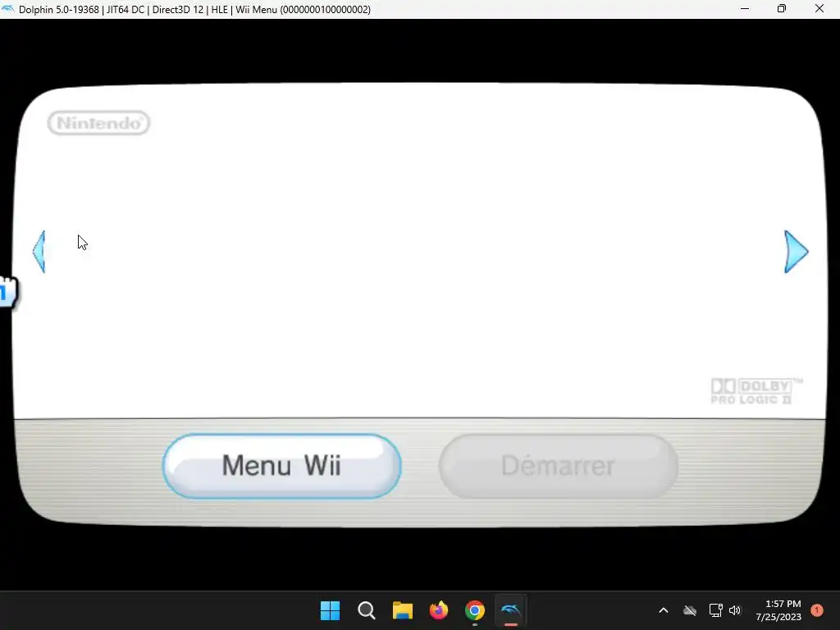Screen dimensions: 840x630
Task: Open File Explorer from taskbar
Action: tap(402, 610)
